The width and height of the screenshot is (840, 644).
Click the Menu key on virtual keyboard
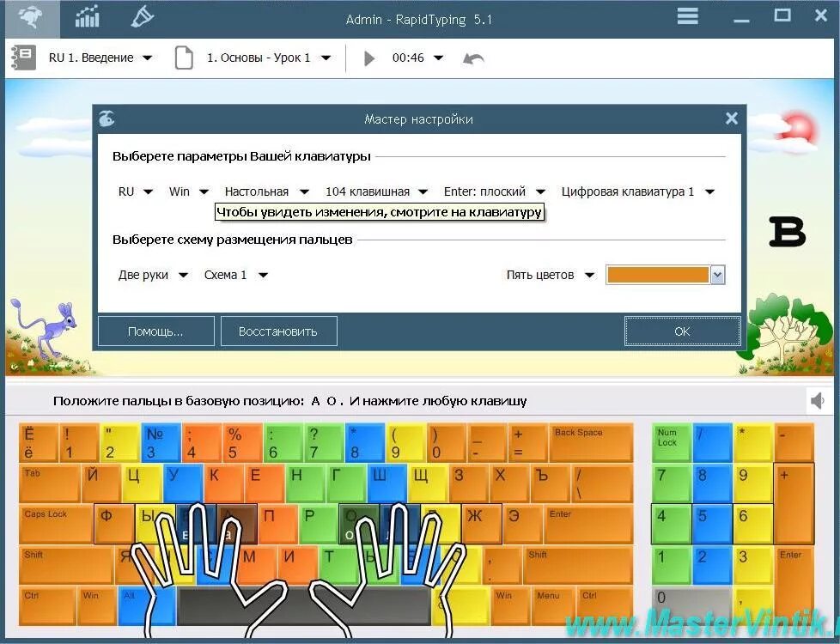pyautogui.click(x=554, y=605)
